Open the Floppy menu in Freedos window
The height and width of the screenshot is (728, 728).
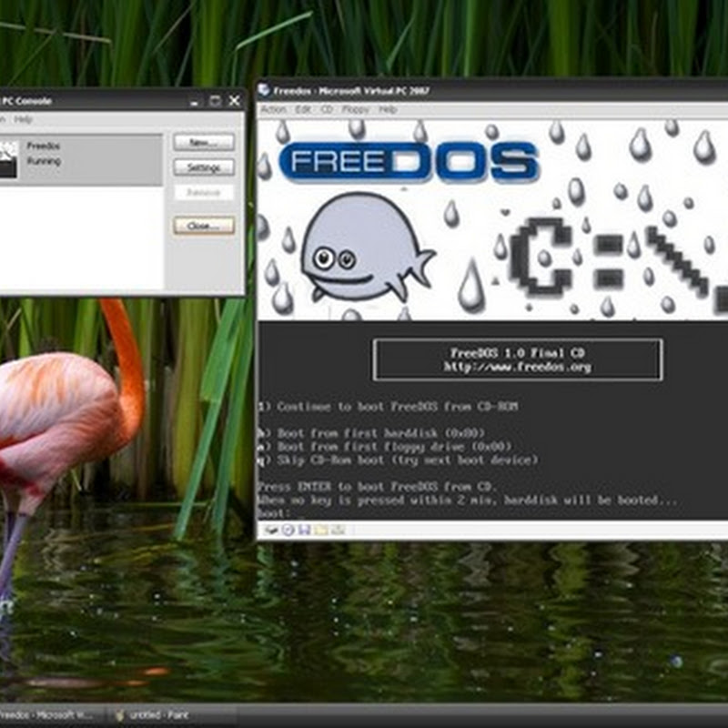[x=355, y=109]
